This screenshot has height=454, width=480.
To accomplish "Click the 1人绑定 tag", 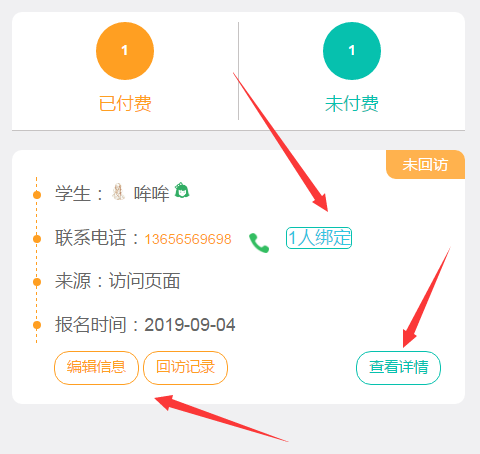I will (319, 238).
